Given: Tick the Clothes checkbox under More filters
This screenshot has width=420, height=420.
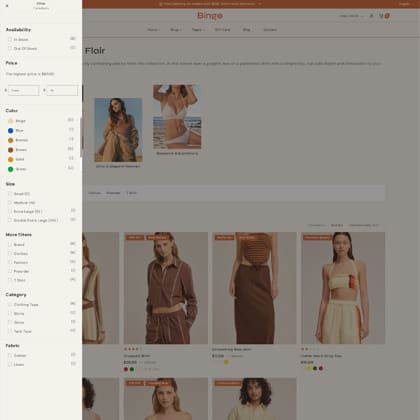Looking at the screenshot, I should (x=10, y=253).
